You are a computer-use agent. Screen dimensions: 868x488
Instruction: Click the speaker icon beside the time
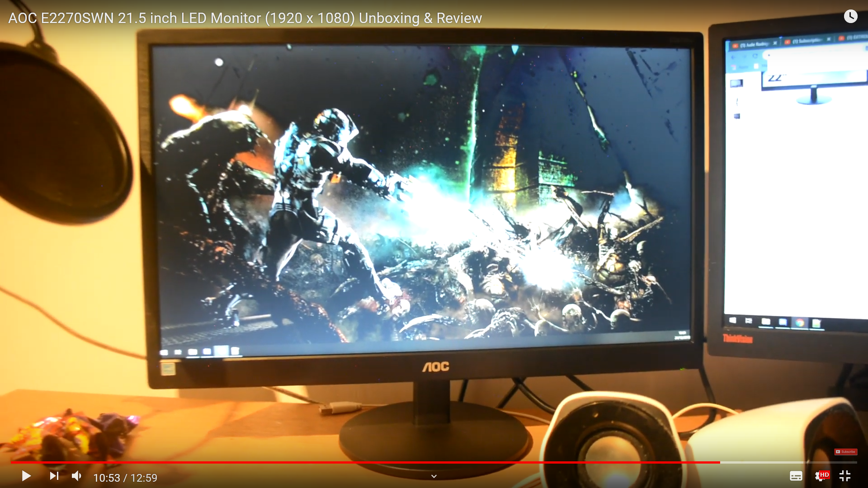[x=77, y=476]
